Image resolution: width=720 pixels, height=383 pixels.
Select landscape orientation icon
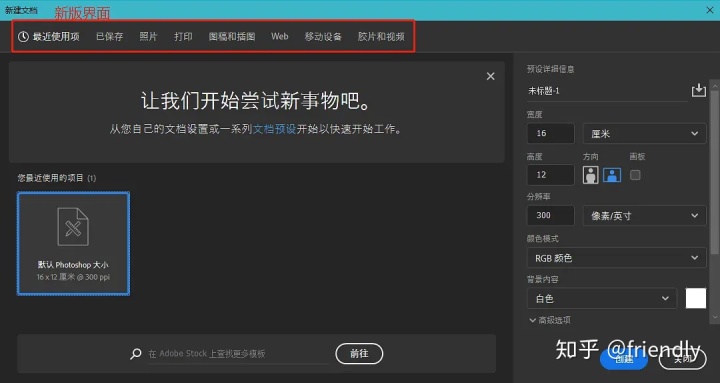click(612, 175)
